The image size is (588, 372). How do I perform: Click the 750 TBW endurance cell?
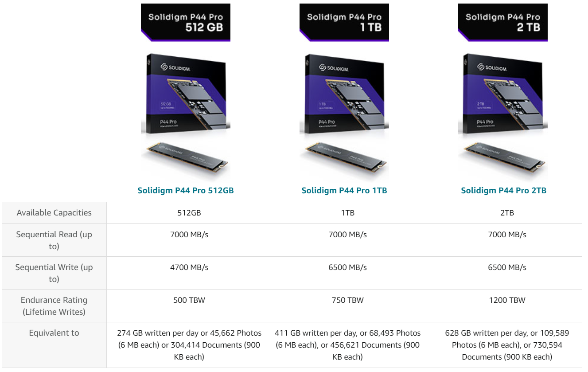[347, 300]
